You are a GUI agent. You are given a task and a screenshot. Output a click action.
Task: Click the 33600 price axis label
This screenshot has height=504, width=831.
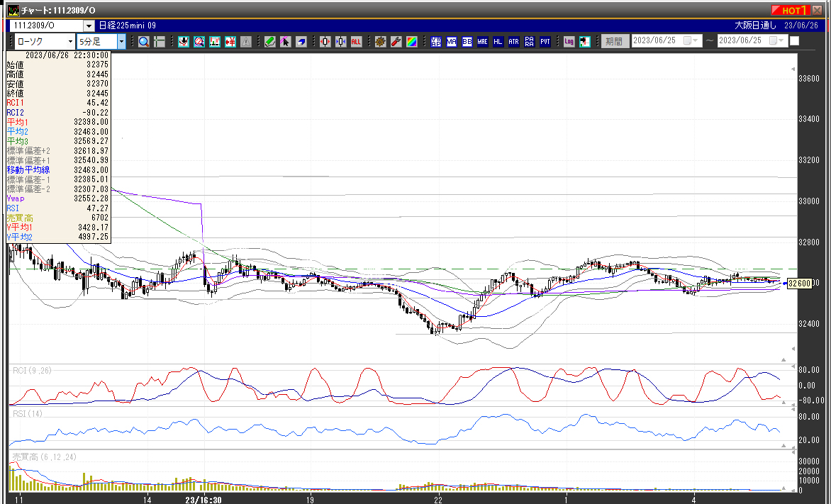pos(809,79)
